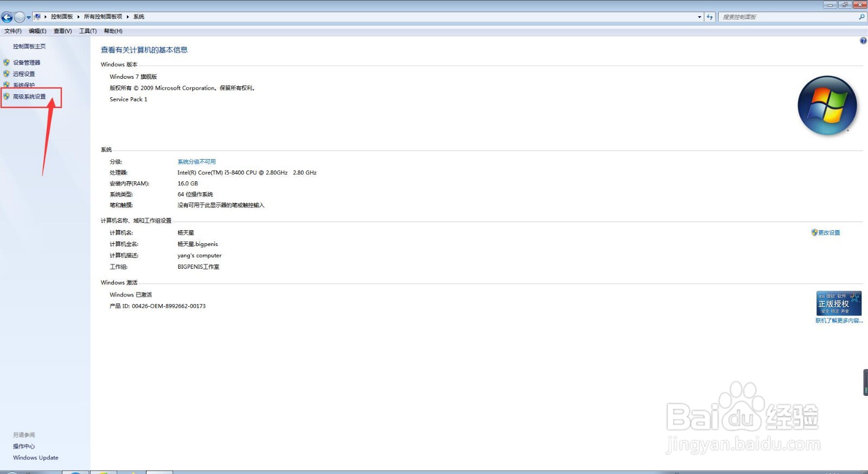Open 高级系统设置 from the sidebar
Screen dimensions: 868x474
click(29, 97)
